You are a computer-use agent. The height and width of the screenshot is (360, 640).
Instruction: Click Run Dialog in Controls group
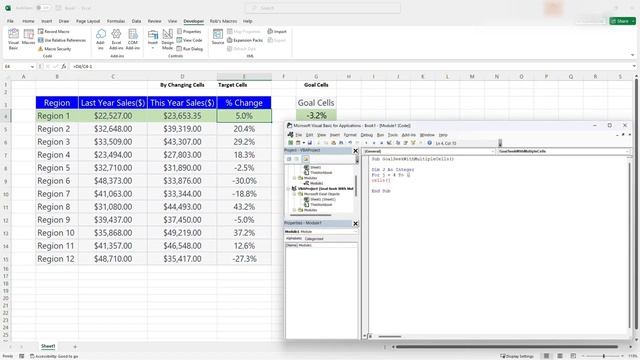click(189, 49)
